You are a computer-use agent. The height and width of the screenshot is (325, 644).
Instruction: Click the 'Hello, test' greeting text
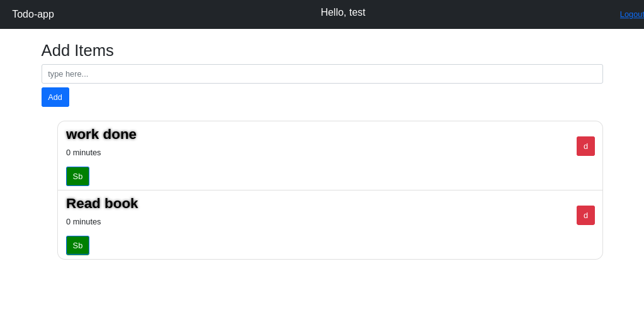[x=342, y=13]
